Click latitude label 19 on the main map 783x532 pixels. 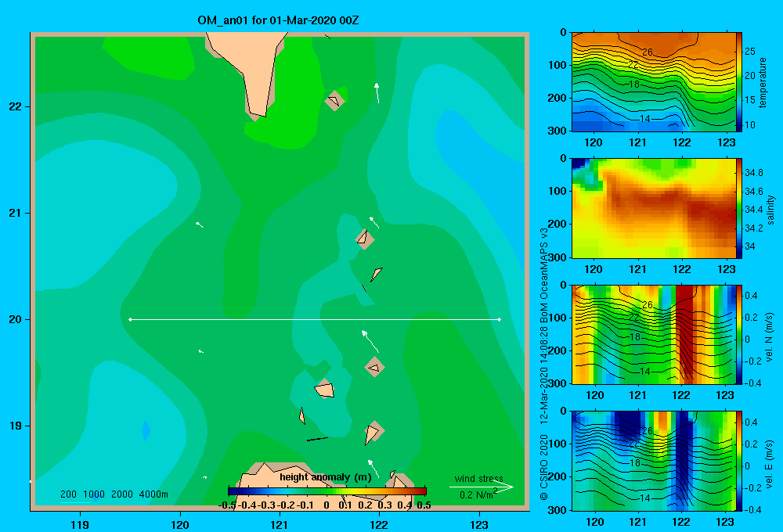15,426
